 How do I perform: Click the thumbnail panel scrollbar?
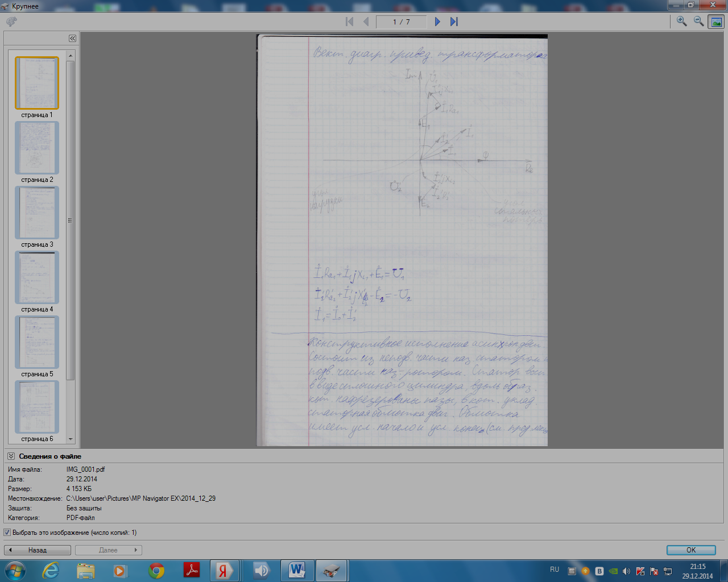71,220
